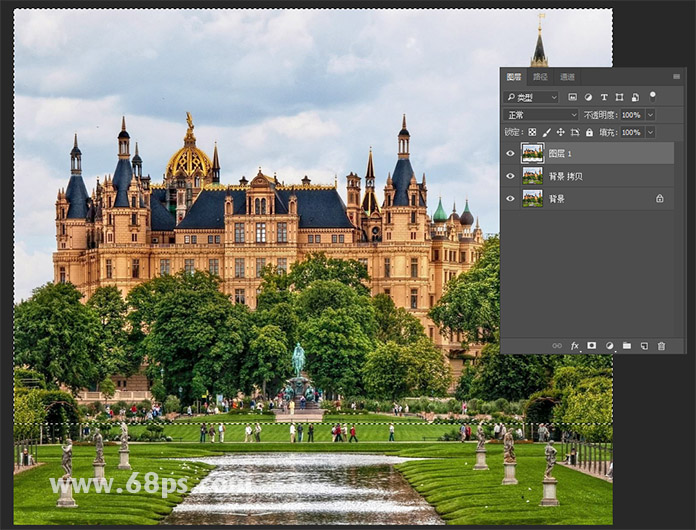Filter for smart objects icon
This screenshot has width=696, height=530.
coord(635,97)
